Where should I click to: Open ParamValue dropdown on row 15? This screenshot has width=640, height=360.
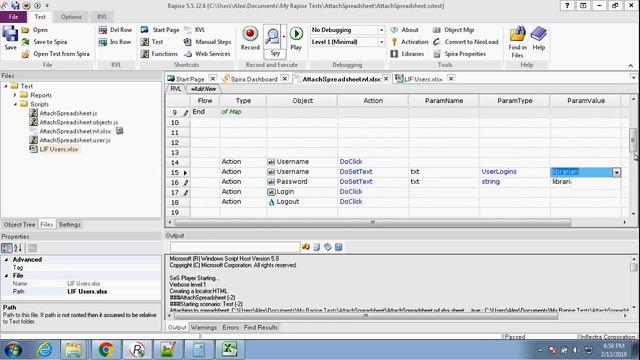click(x=616, y=172)
